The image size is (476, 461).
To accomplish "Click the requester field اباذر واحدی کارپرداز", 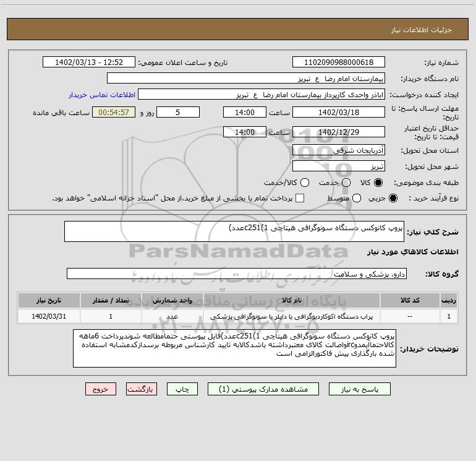I will [x=261, y=95].
